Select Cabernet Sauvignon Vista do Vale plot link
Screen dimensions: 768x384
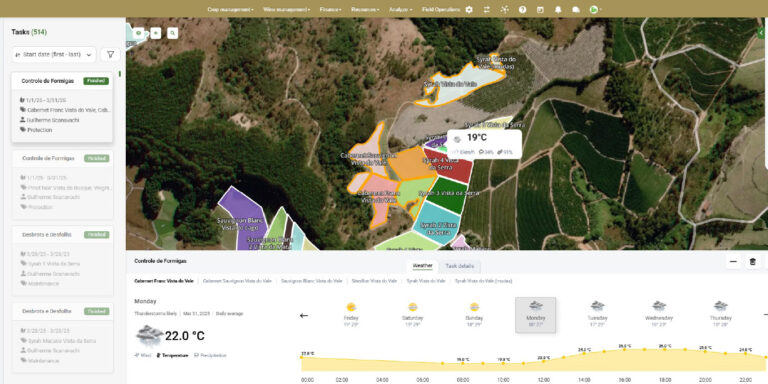[x=237, y=281]
